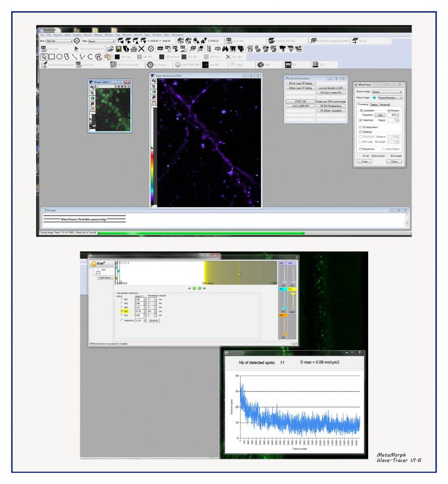Enable the Tracking checkbox in WaveTracer
The image size is (448, 484).
361,132
